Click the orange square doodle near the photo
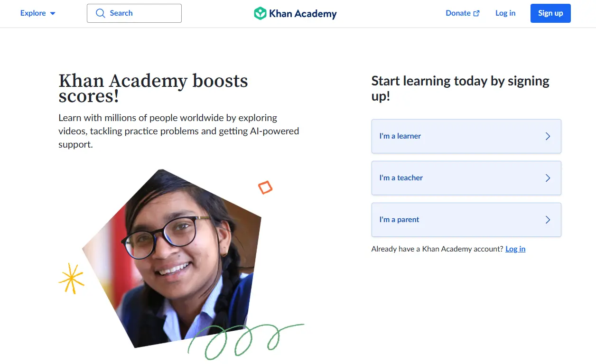Viewport: 596px width, 364px height. tap(265, 187)
